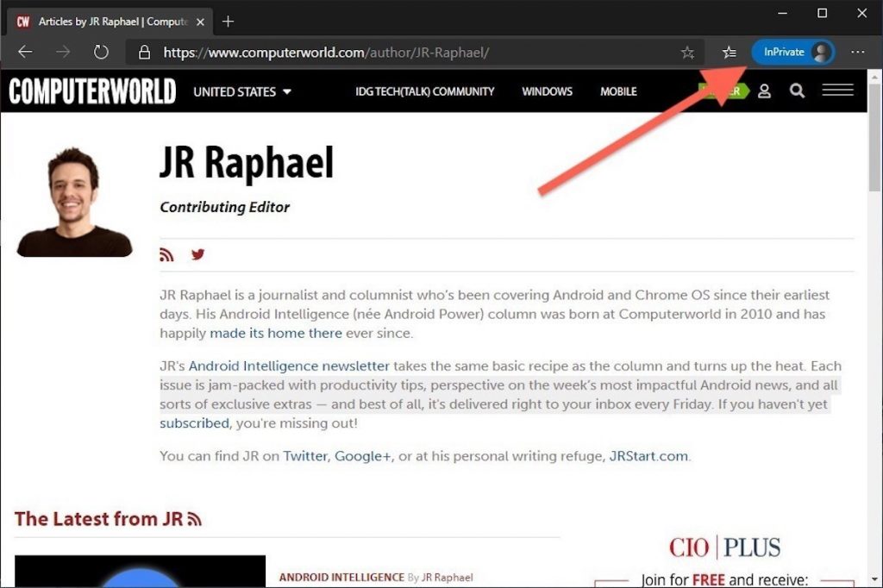
Task: Expand the United States region dropdown
Action: point(242,91)
